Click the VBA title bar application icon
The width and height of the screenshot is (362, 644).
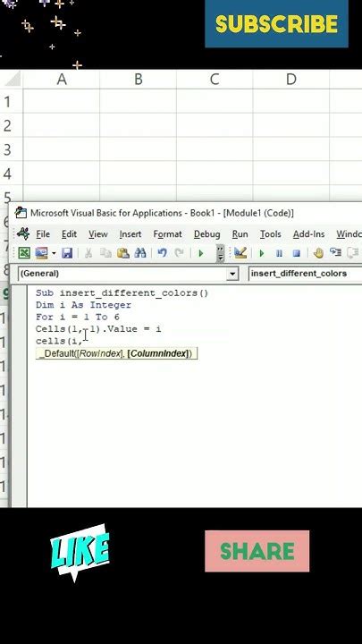pyautogui.click(x=21, y=213)
